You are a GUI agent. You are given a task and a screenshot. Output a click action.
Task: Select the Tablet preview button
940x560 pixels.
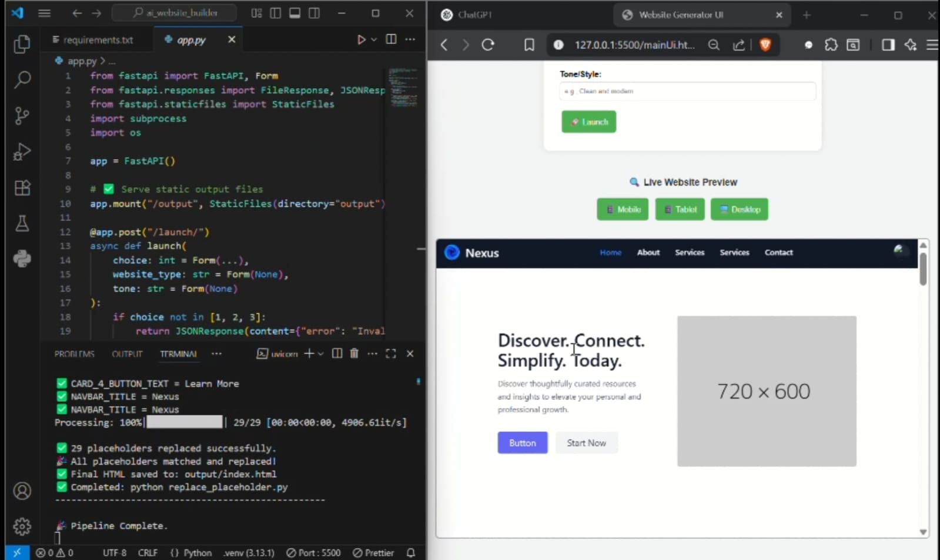click(680, 209)
